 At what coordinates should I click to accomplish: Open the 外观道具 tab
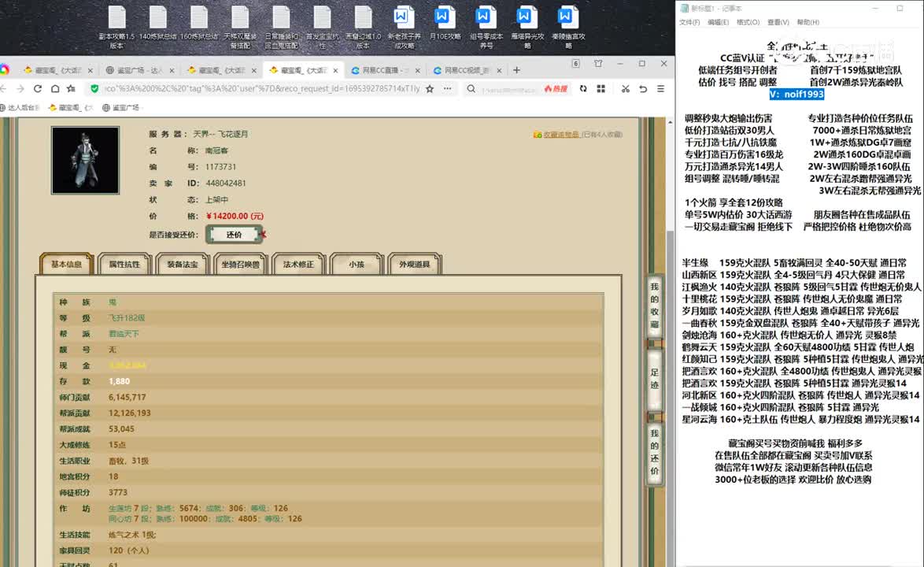(415, 264)
